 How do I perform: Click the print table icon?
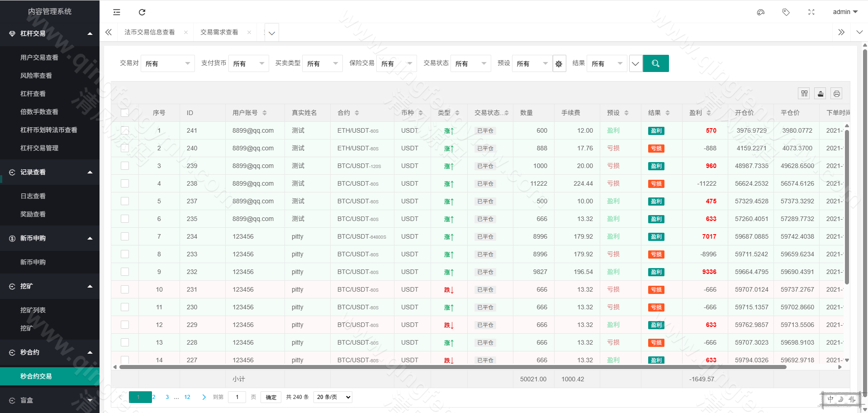(x=837, y=94)
